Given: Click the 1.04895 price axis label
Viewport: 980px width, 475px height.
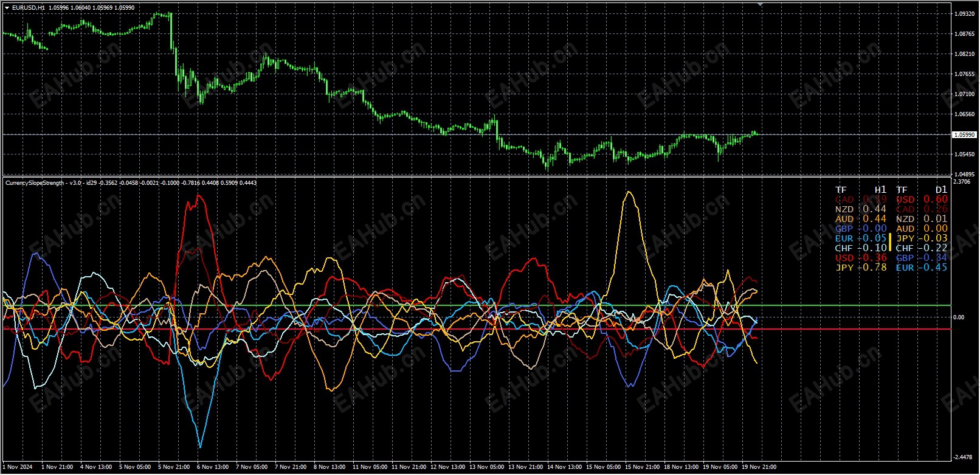Looking at the screenshot, I should pos(964,174).
